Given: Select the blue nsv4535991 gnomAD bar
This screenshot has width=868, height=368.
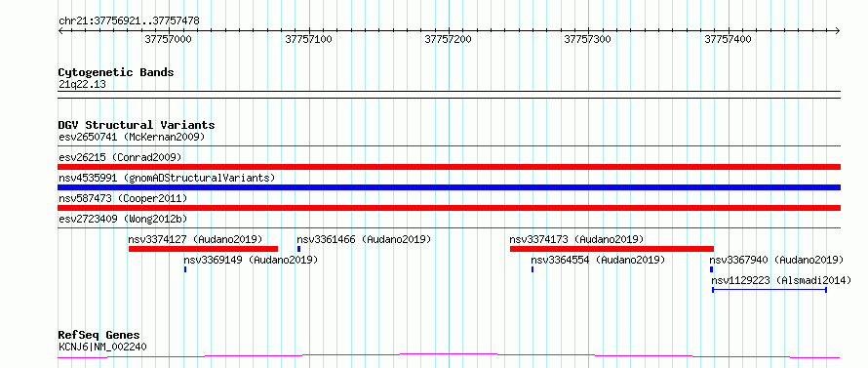Looking at the screenshot, I should (449, 187).
